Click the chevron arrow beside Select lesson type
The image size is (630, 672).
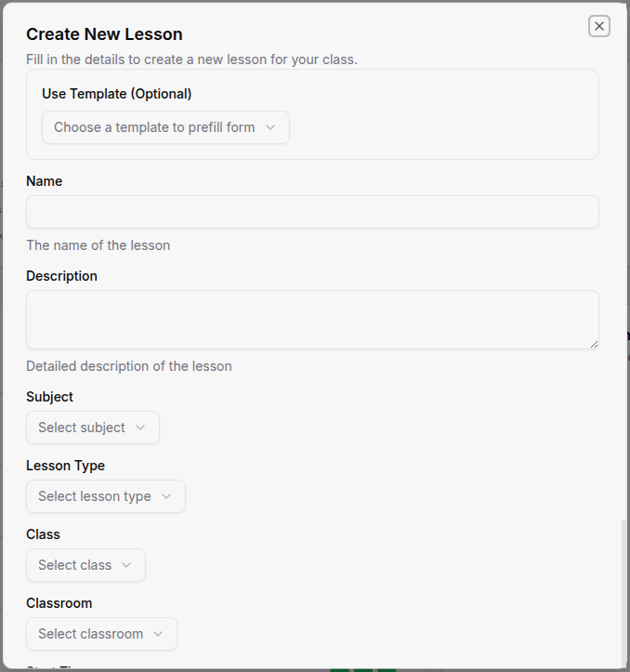[166, 496]
